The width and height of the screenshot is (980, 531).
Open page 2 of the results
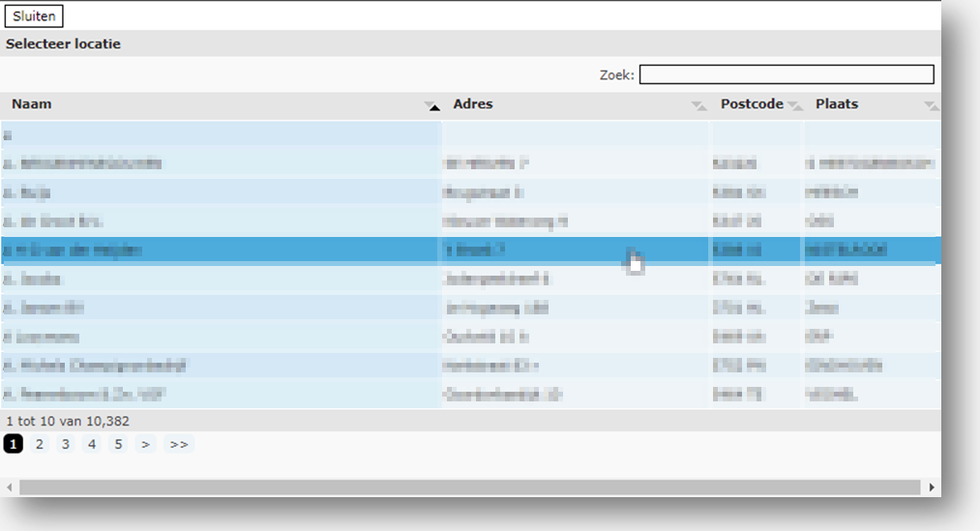point(40,445)
